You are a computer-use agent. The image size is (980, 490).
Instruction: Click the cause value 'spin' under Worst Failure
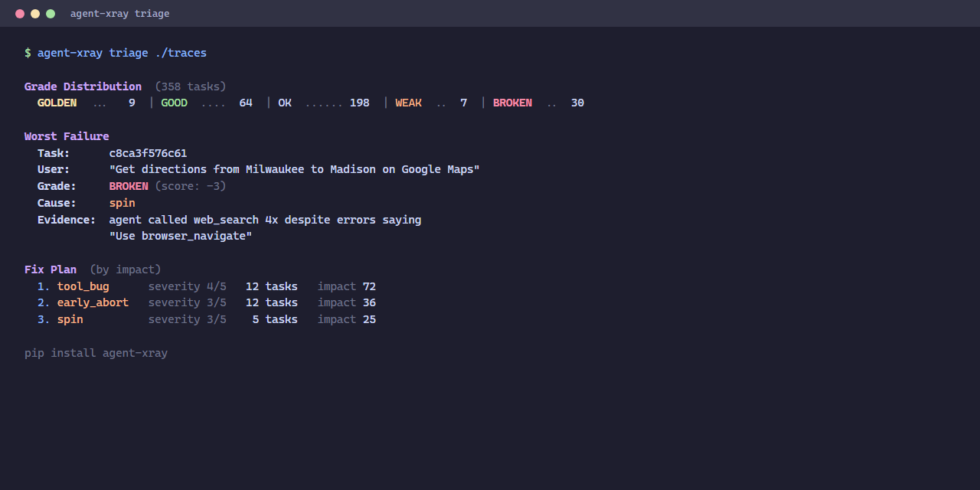122,203
